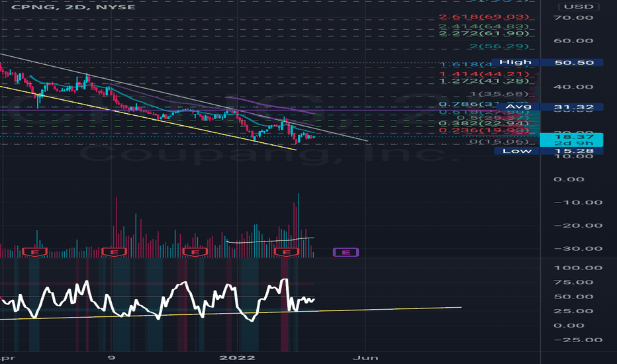617x364 pixels.
Task: Select the Low 15.28 price label
Action: click(549, 151)
